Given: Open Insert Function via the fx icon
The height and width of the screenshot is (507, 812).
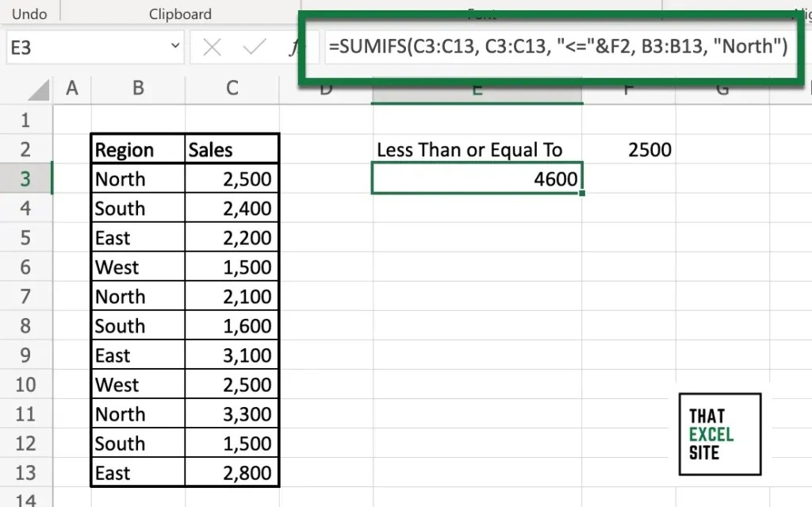Looking at the screenshot, I should click(296, 48).
